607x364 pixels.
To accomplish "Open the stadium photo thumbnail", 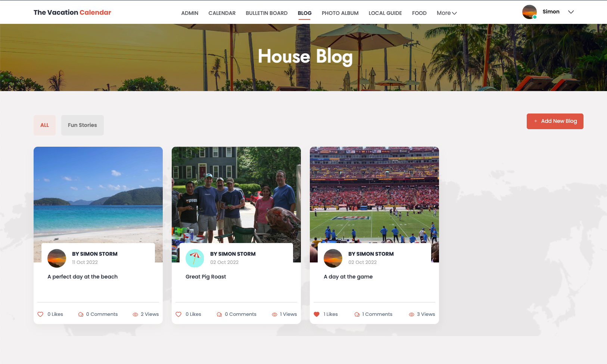I will (x=374, y=194).
